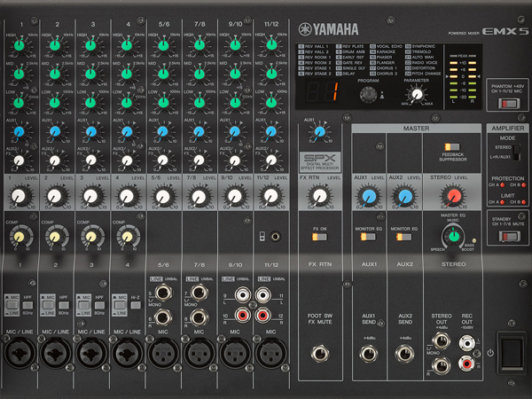Adjust the PROGRAM effect selector knob

(x=366, y=93)
